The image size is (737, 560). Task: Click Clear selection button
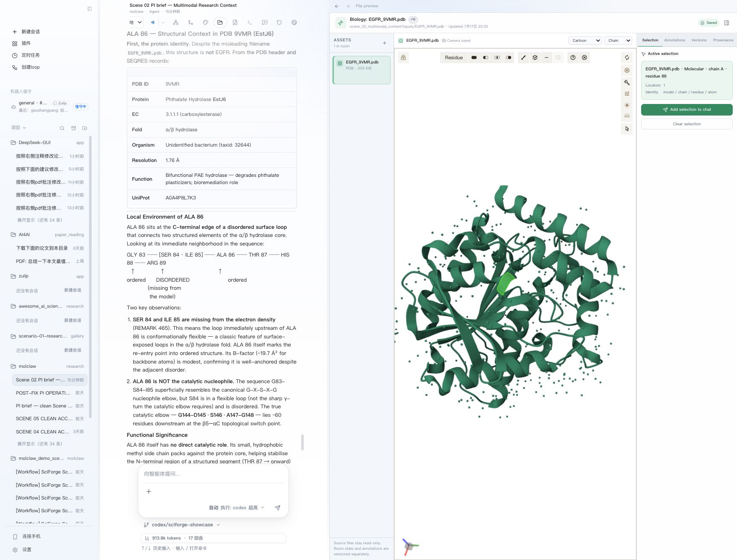pyautogui.click(x=687, y=124)
